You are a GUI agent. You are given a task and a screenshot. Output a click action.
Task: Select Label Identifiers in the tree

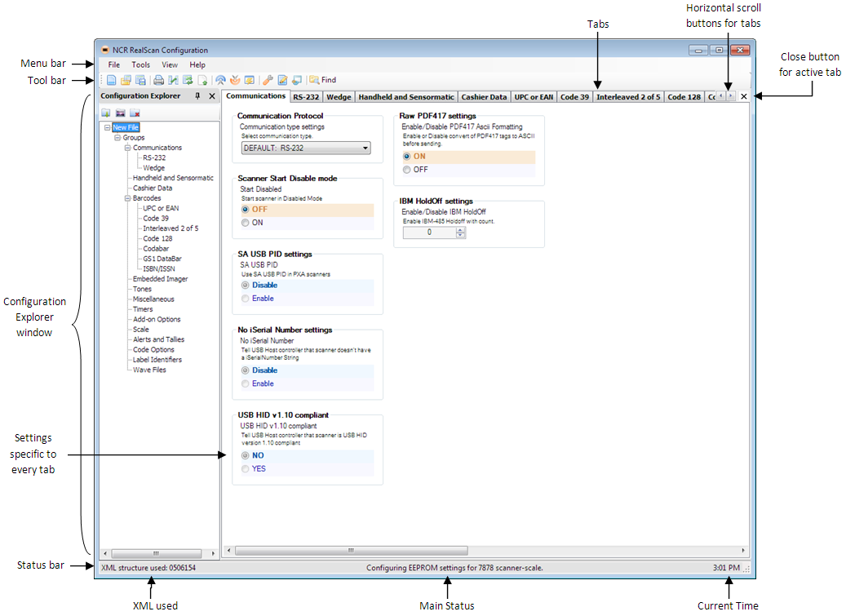[157, 360]
